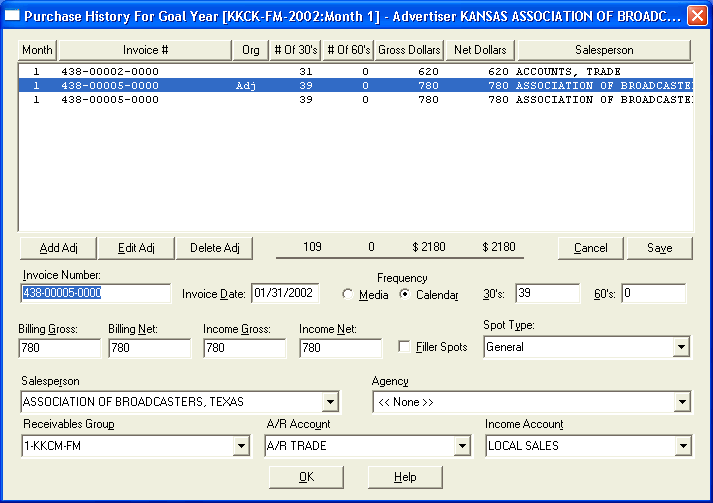This screenshot has width=713, height=503.
Task: Expand the Salesperson dropdown list
Action: tap(331, 402)
